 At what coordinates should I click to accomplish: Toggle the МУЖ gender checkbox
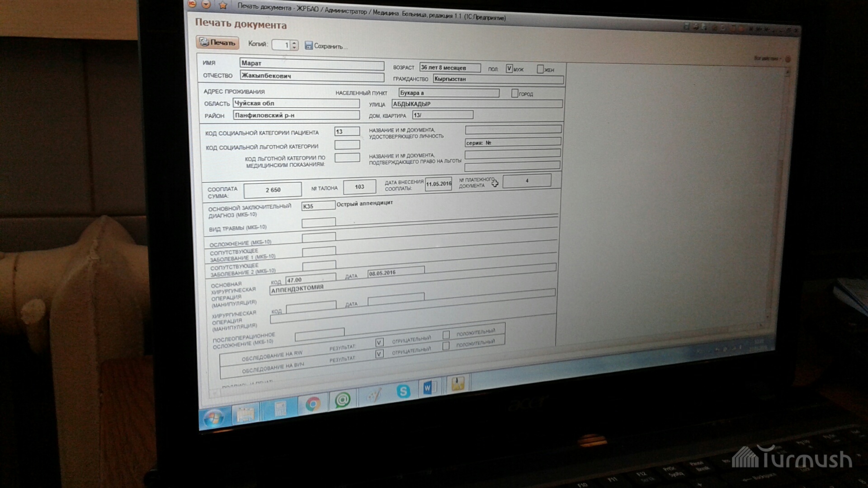click(509, 69)
